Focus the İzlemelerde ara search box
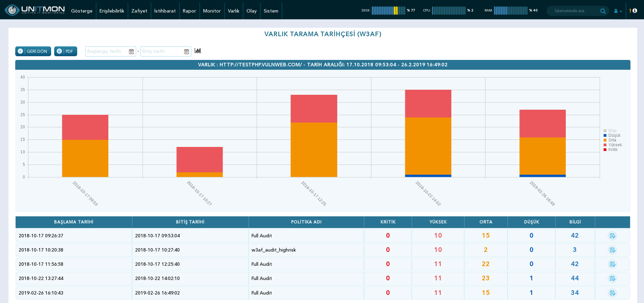Screen dimensions: 644x303 pyautogui.click(x=577, y=11)
